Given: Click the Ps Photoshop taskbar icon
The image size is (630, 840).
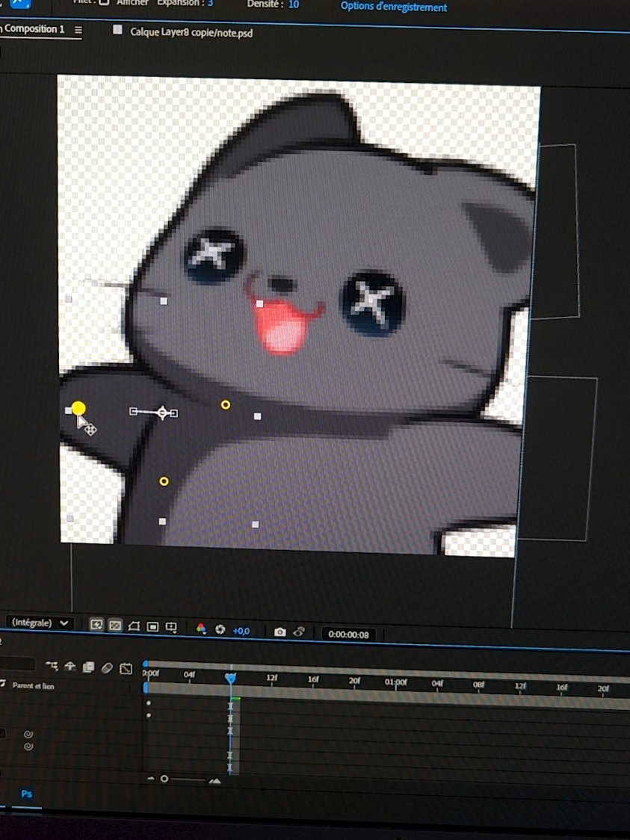Looking at the screenshot, I should pos(26,794).
